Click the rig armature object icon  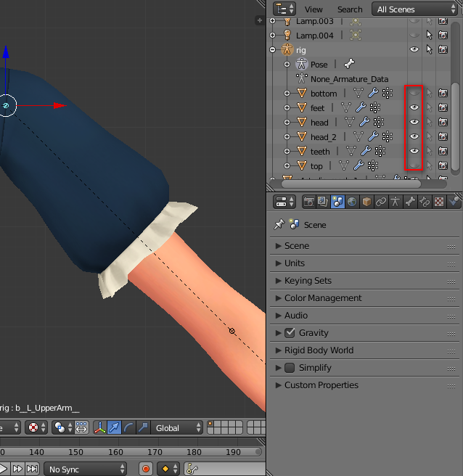pos(287,49)
